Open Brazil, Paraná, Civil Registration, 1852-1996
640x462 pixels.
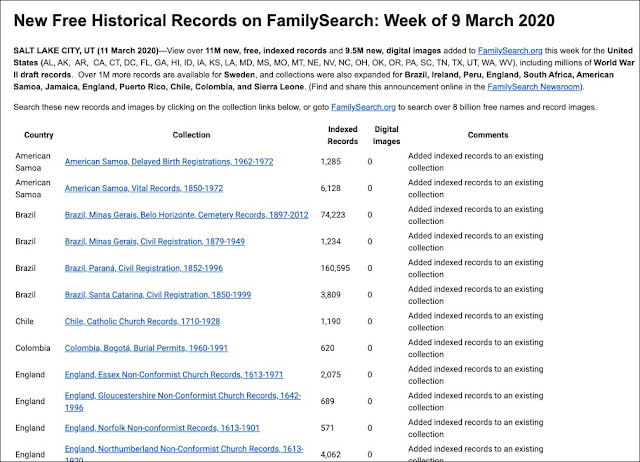point(144,268)
